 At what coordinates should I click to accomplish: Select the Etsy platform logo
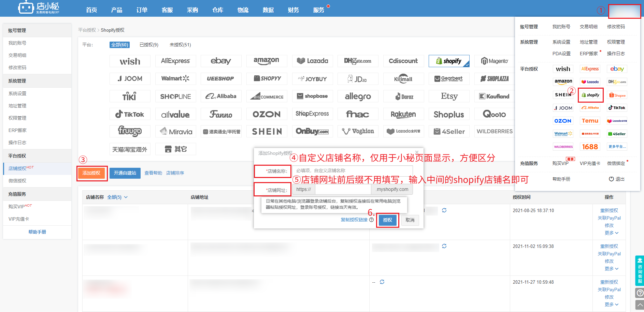449,96
